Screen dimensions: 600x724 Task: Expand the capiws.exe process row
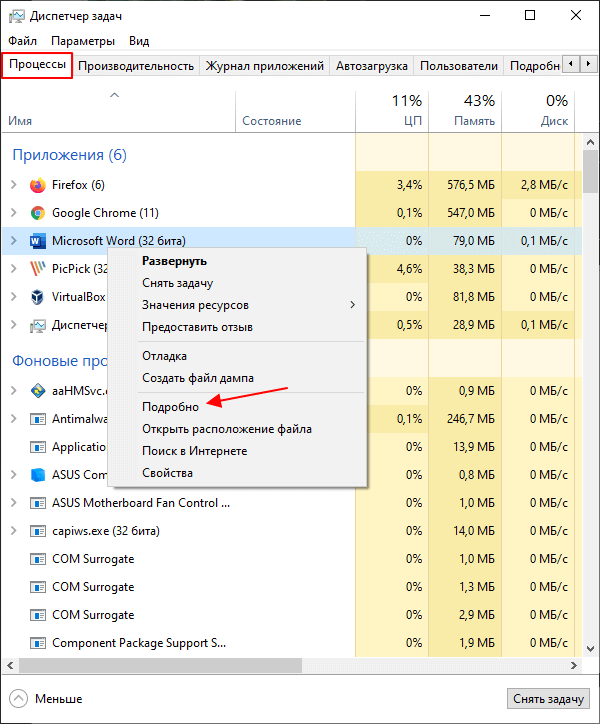(14, 531)
